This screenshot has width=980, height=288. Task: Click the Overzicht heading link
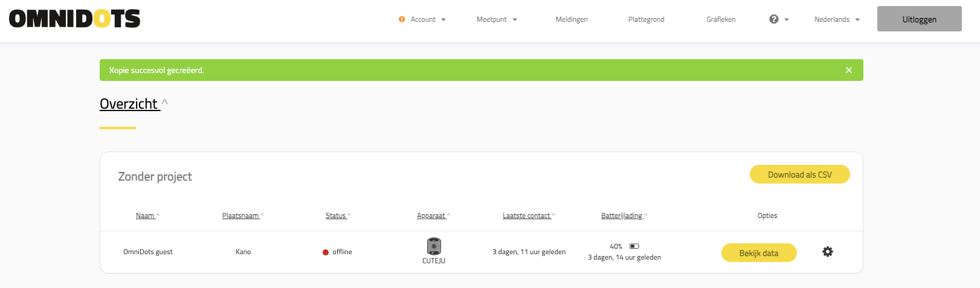(x=129, y=104)
